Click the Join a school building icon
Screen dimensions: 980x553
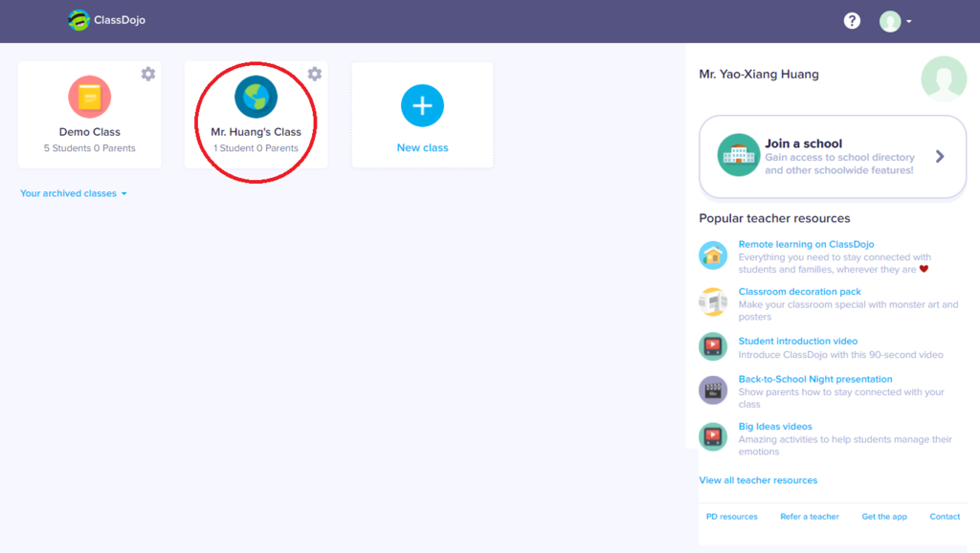pyautogui.click(x=738, y=155)
